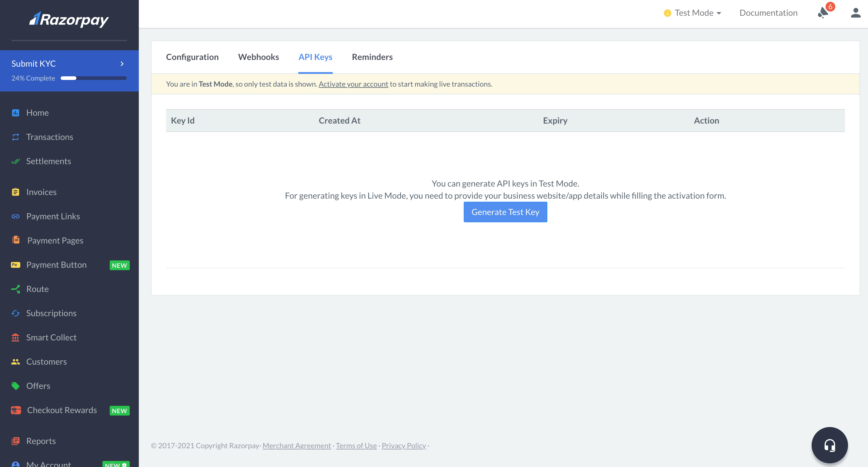Click the Activate your account link
This screenshot has height=467, width=868.
tap(353, 84)
